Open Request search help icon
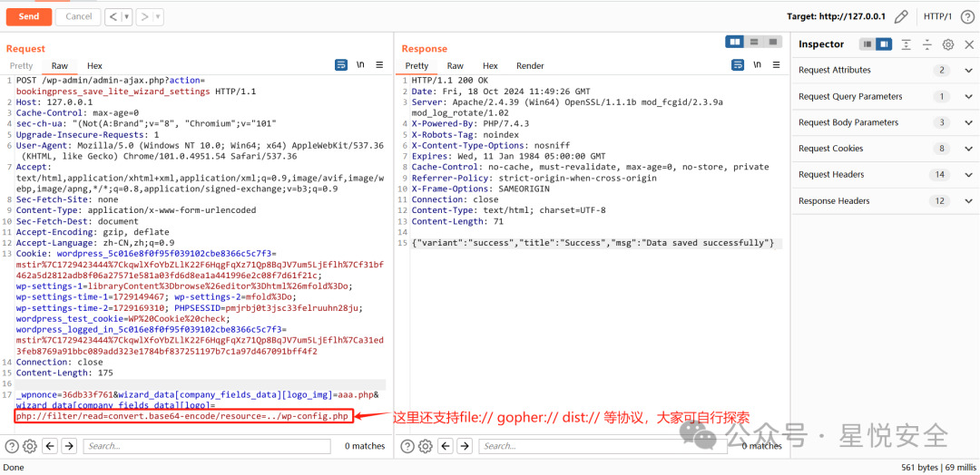 tap(12, 446)
